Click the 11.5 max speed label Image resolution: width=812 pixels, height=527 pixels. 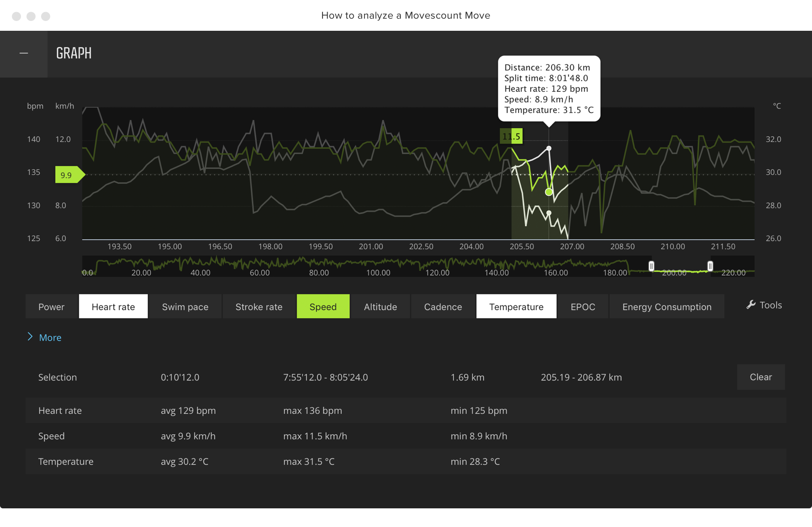click(x=511, y=137)
